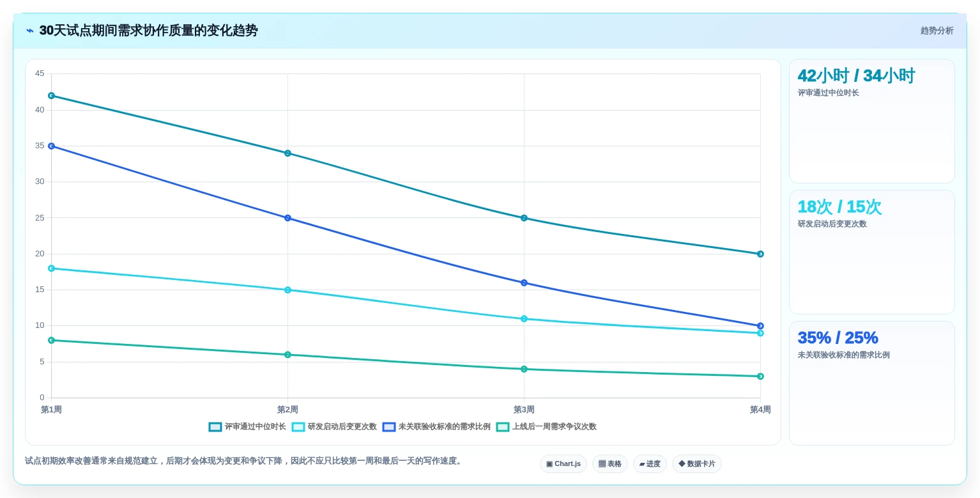Click the 18次 / 15次 stat card value
The width and height of the screenshot is (980, 498).
click(x=839, y=207)
